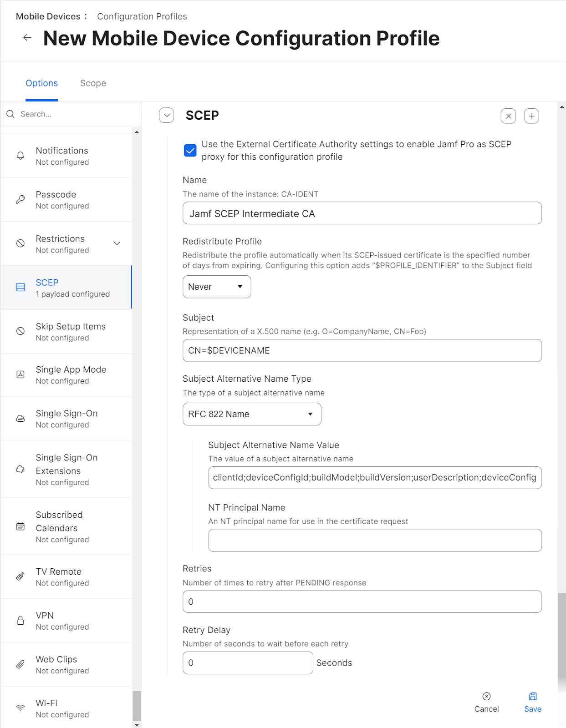Click the Single App Mode icon

(20, 374)
